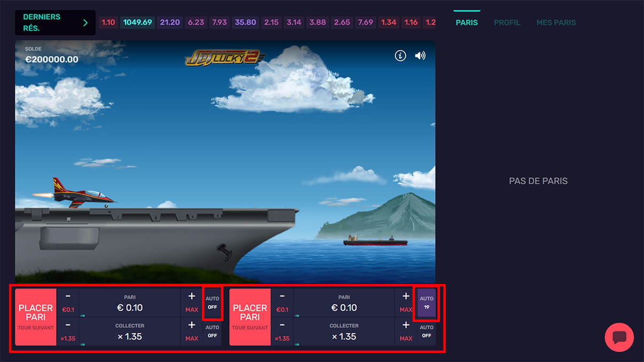The image size is (644, 362).
Task: Decrease left panel bet with minus
Action: (x=68, y=297)
